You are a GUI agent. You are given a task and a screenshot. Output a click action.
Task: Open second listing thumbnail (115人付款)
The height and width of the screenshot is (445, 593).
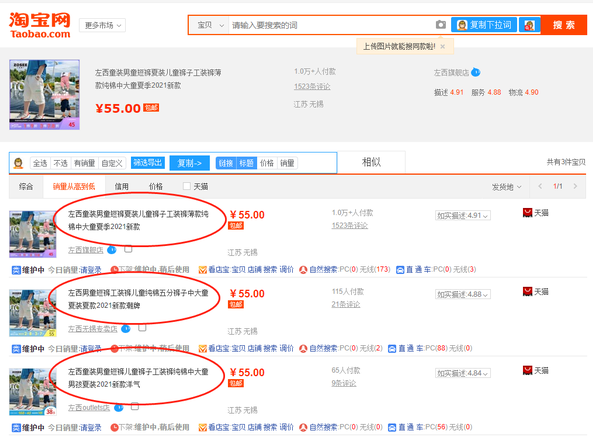coord(33,313)
